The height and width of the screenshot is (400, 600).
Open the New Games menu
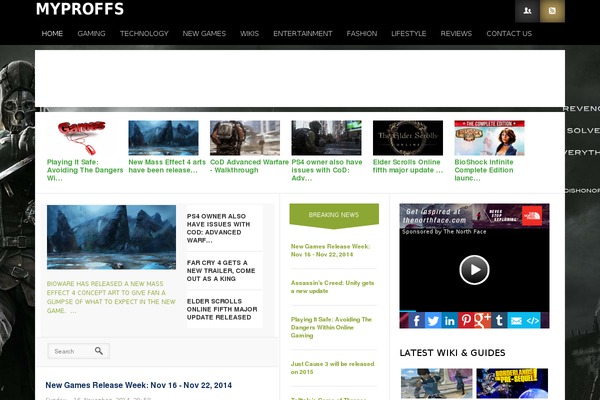[x=204, y=34]
